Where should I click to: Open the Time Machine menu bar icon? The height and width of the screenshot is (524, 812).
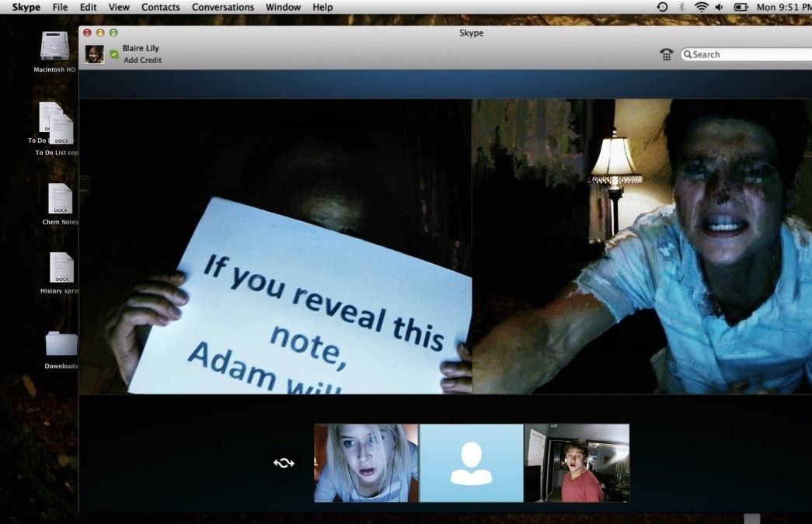pos(662,7)
